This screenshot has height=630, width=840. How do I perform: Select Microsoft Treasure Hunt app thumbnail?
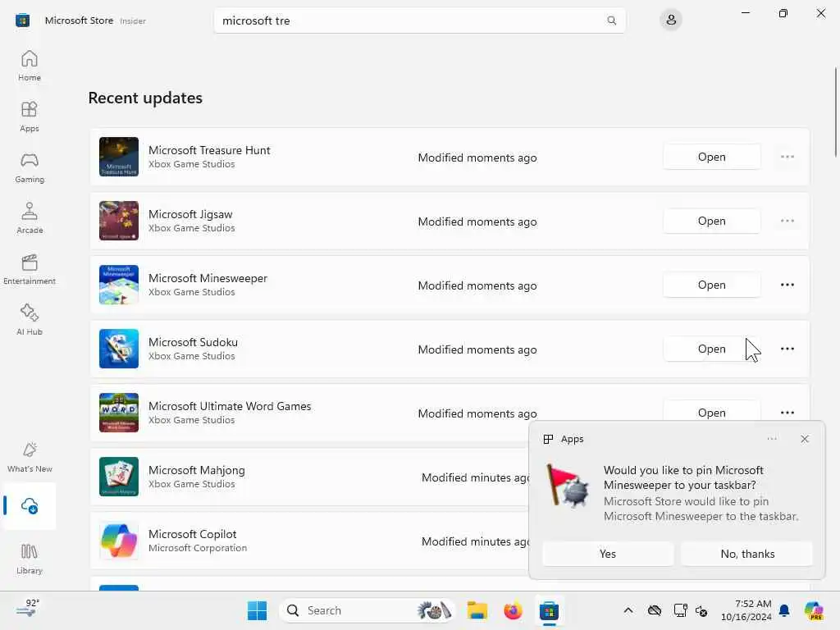119,157
